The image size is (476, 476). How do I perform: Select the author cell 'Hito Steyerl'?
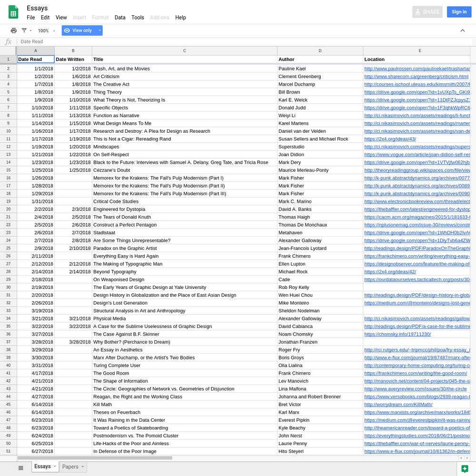pos(320,451)
